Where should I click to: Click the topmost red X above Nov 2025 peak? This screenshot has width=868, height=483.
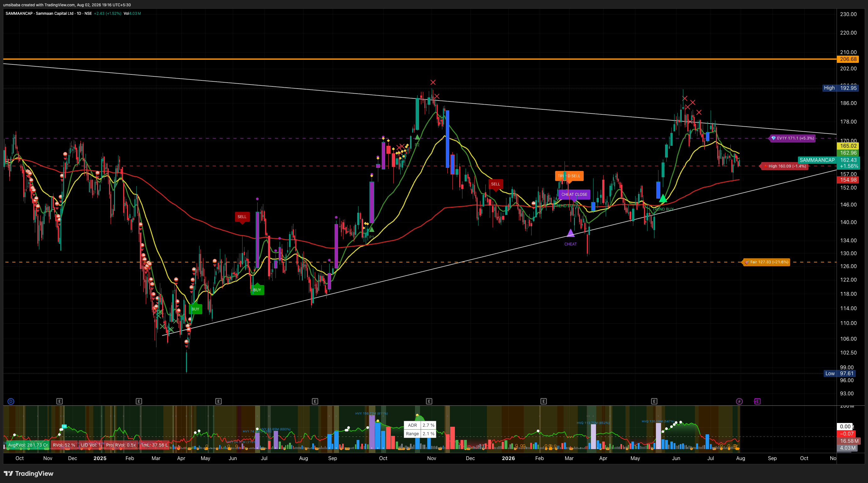pyautogui.click(x=433, y=82)
